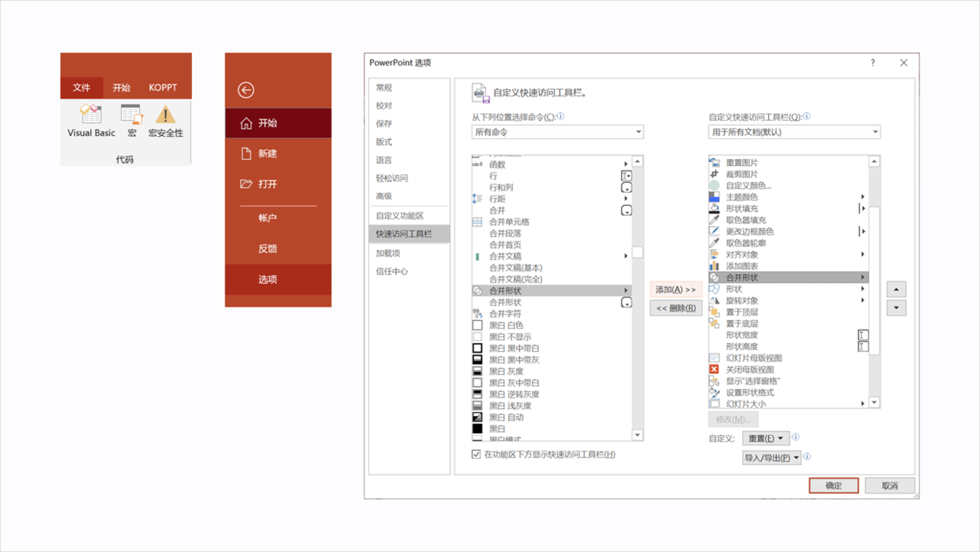
Task: Click the move-up arrow button
Action: [x=896, y=289]
